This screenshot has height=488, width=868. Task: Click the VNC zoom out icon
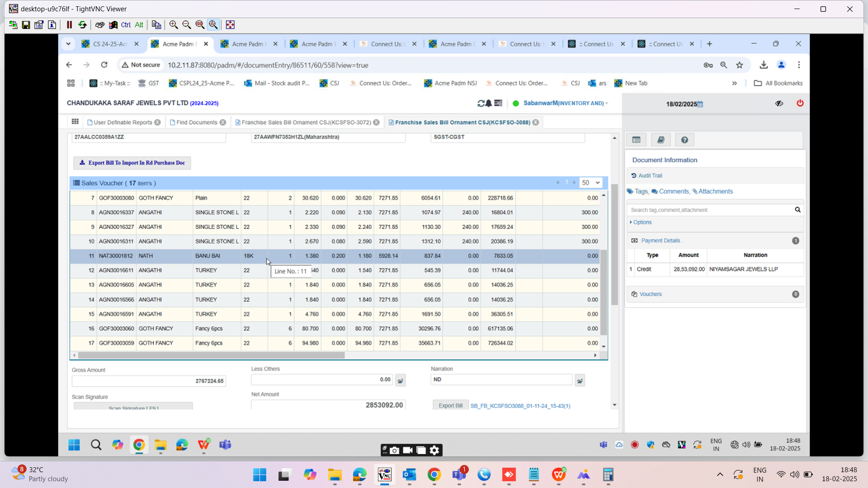[186, 25]
